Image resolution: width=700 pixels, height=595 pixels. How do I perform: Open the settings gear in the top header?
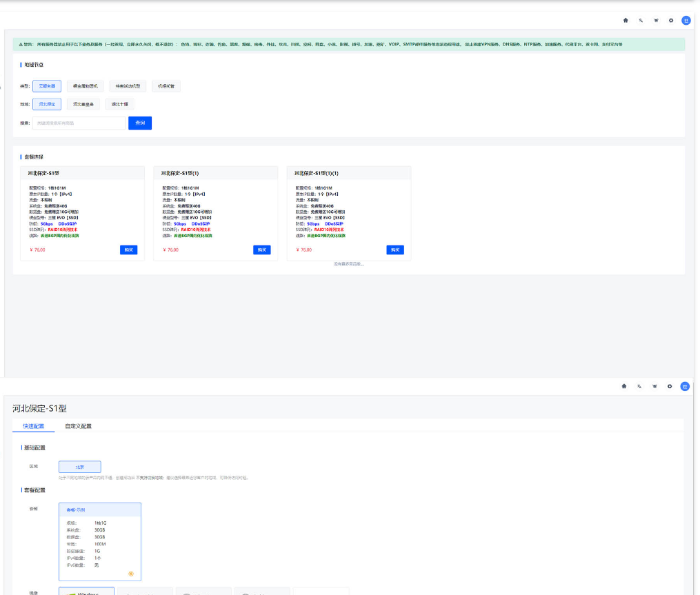[670, 21]
